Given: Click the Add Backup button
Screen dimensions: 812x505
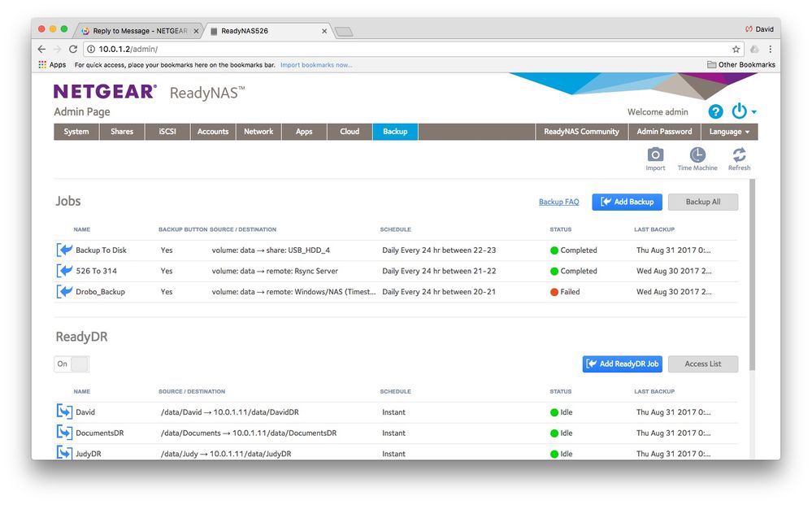Looking at the screenshot, I should tap(627, 202).
